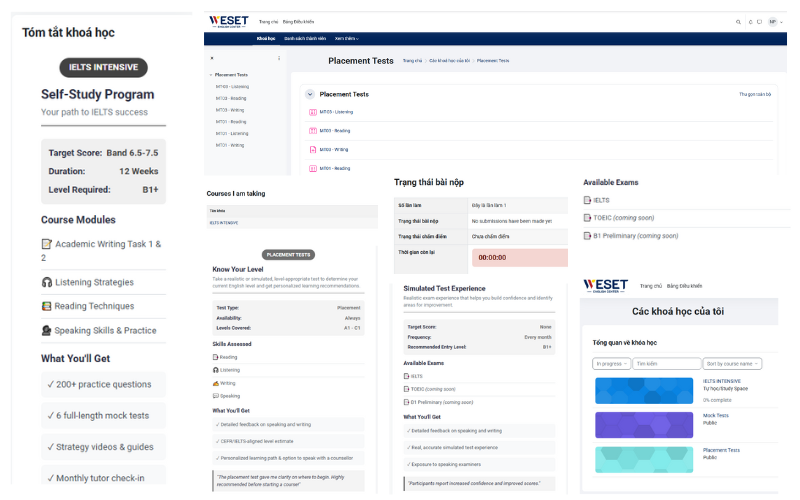Collapse Placement Tests in the sidebar tree
The height and width of the screenshot is (500, 800).
[211, 75]
